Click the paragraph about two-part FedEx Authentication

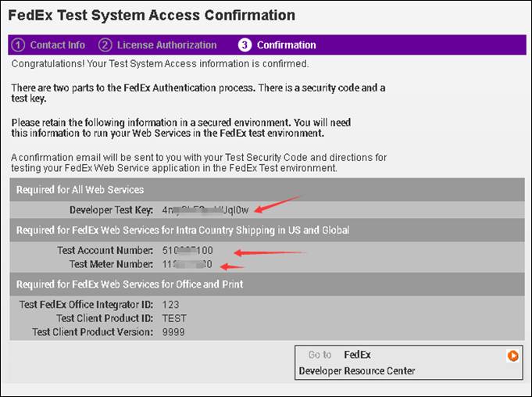pos(198,93)
